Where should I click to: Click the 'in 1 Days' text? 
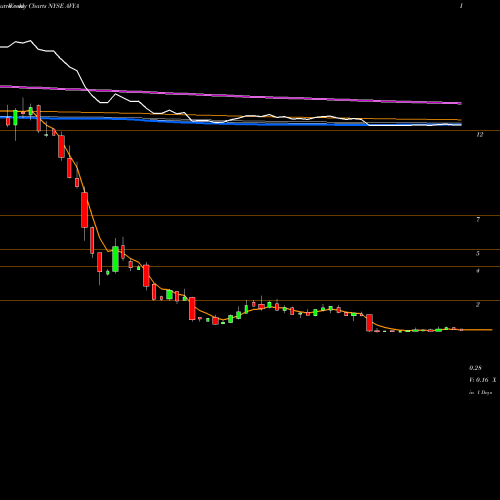coord(481,393)
